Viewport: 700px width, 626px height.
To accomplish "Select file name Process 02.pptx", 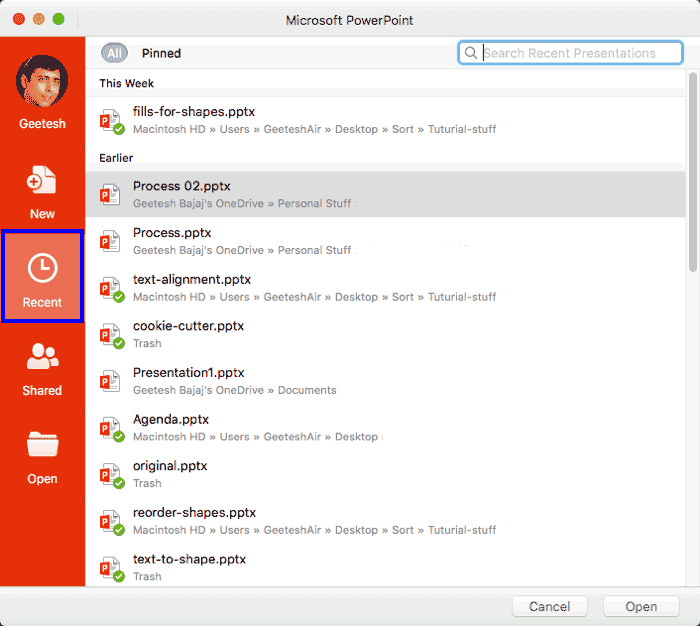I will 182,186.
